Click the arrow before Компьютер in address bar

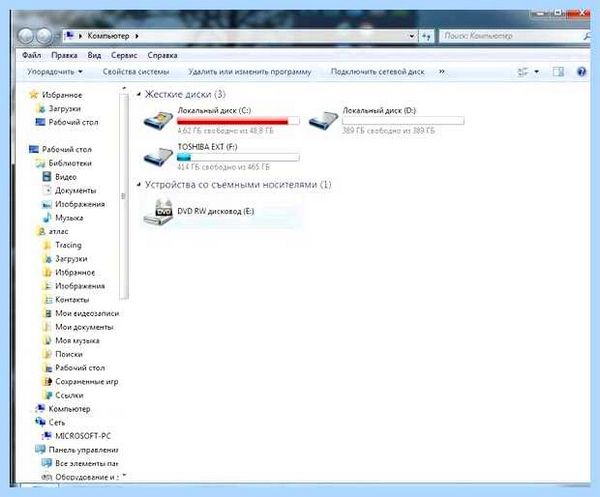80,36
